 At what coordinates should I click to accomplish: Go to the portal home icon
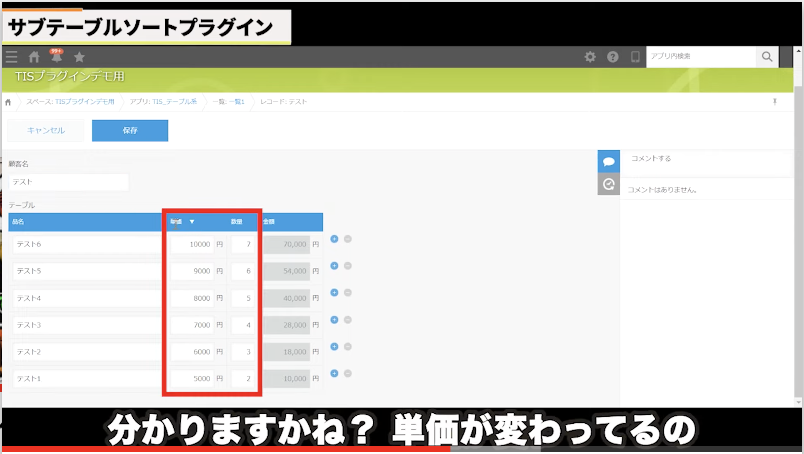point(35,57)
